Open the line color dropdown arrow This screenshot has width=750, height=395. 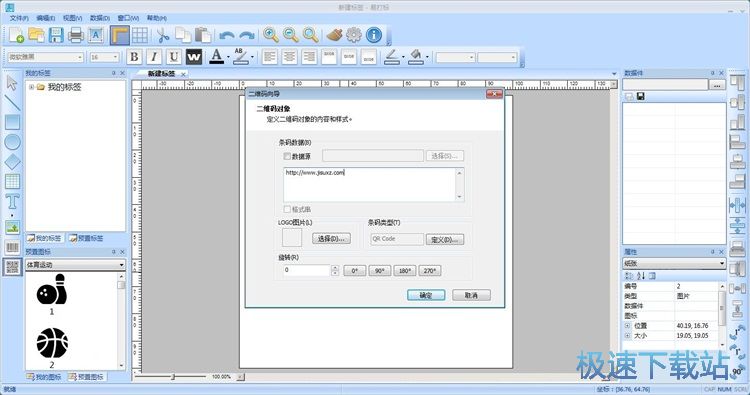pos(403,57)
